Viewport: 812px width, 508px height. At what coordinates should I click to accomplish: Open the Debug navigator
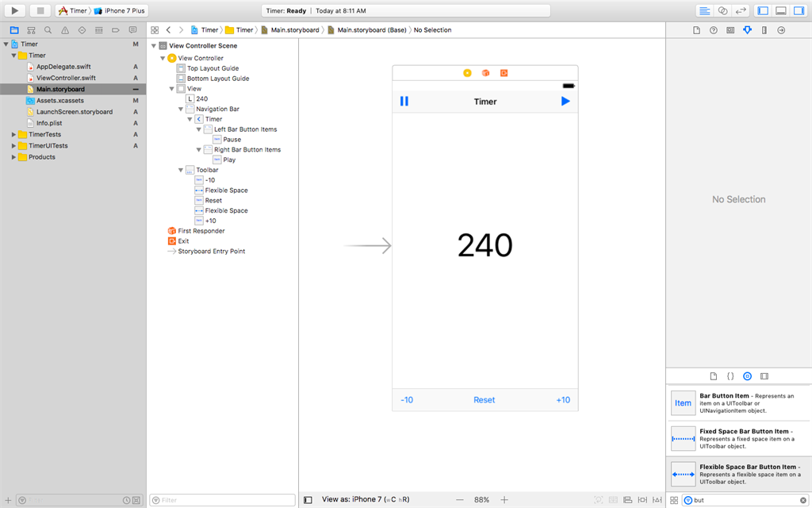(98, 30)
